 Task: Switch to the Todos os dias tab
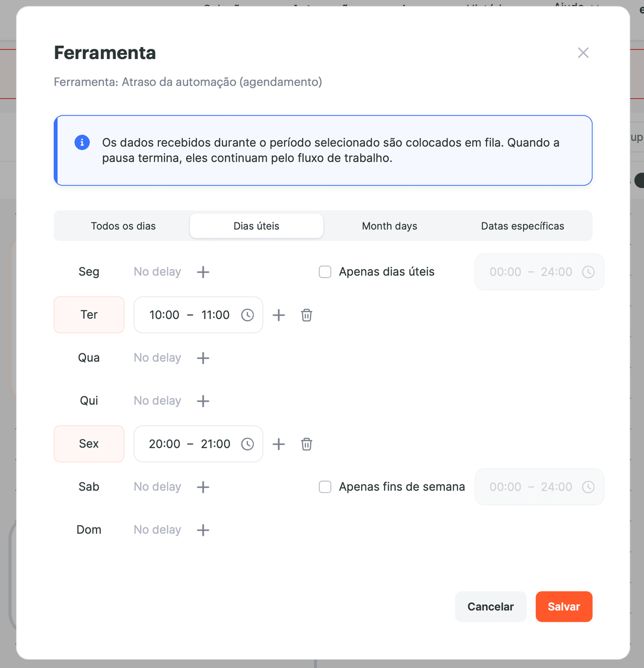point(123,226)
